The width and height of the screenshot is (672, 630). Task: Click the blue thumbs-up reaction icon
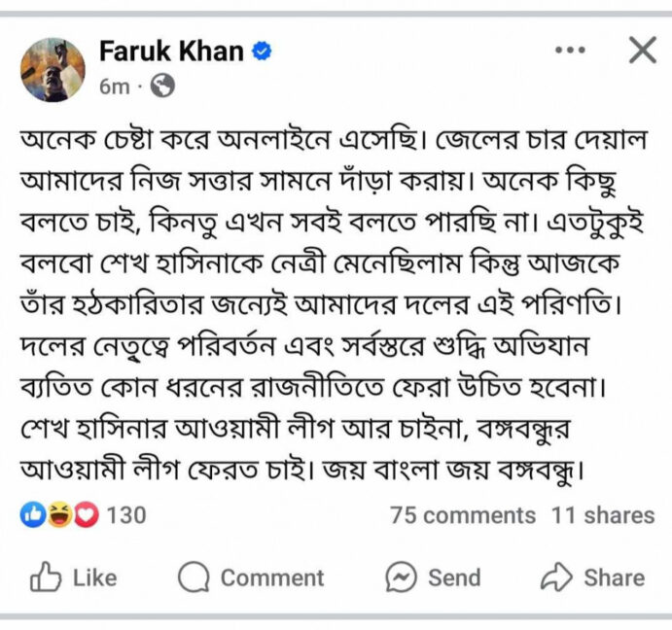coord(33,514)
